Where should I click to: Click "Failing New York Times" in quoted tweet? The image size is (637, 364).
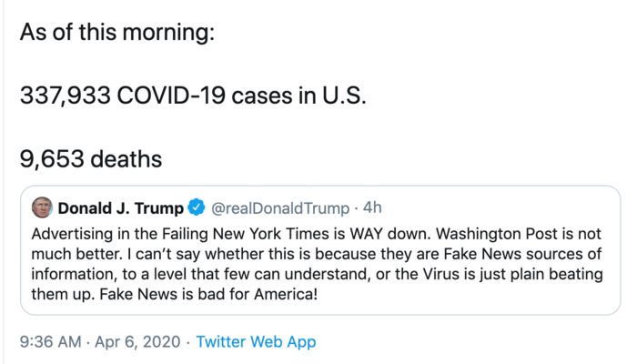click(x=204, y=232)
